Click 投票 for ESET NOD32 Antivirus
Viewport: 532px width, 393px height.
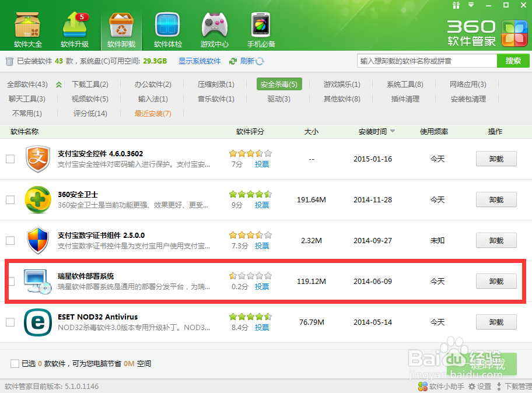tap(262, 328)
